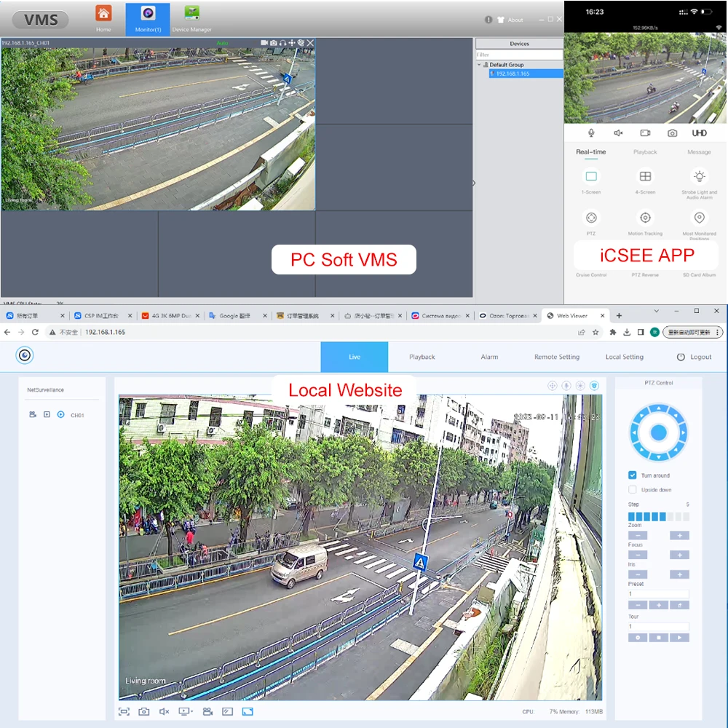Screen dimensions: 728x728
Task: Open PTZ control in iCSEE app
Action: pyautogui.click(x=591, y=217)
